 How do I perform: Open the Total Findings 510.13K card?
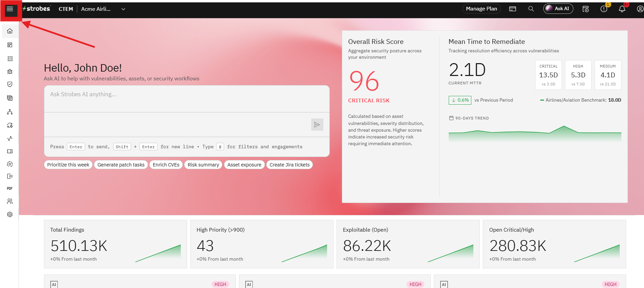[x=116, y=244]
